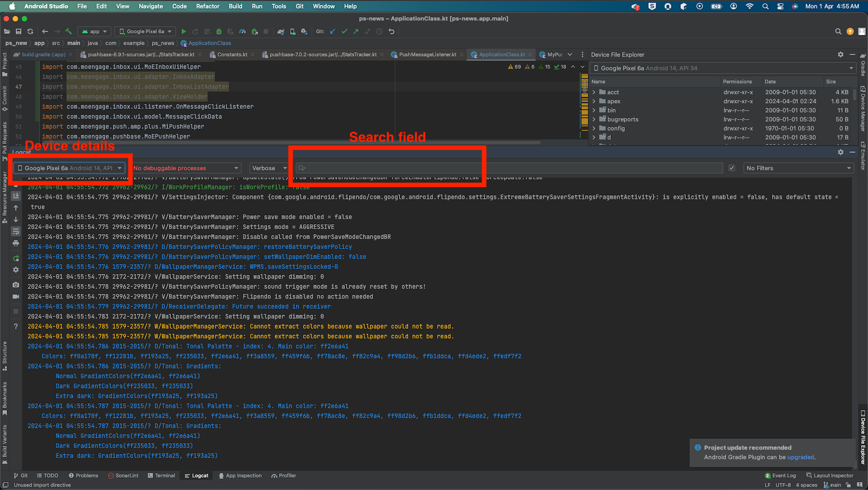
Task: Start screen recording with the Logcat video icon
Action: tap(16, 296)
